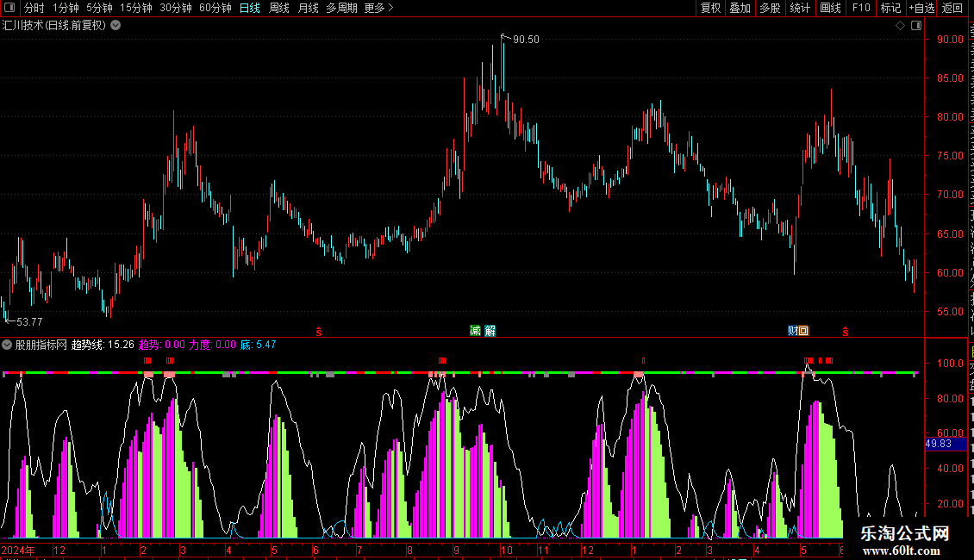Click the 60.00 price axis label

point(950,272)
